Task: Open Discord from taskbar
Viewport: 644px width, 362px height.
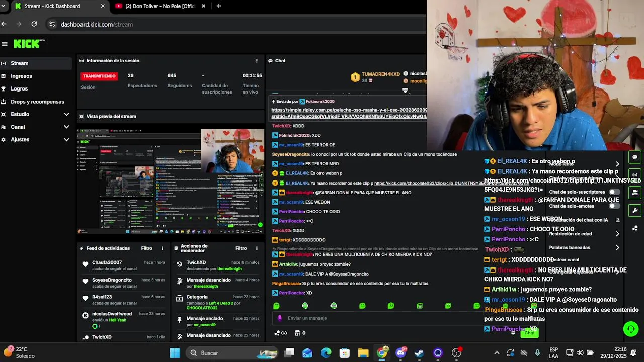Action: pos(400,353)
